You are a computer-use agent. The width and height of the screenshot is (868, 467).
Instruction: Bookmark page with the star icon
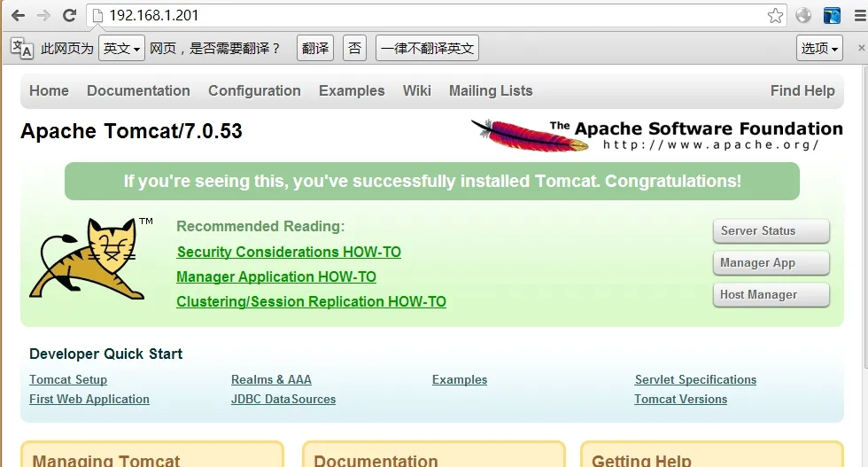point(775,16)
